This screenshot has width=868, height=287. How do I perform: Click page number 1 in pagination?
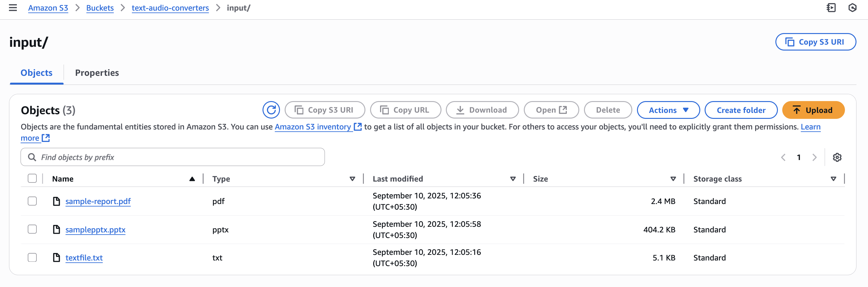tap(798, 157)
